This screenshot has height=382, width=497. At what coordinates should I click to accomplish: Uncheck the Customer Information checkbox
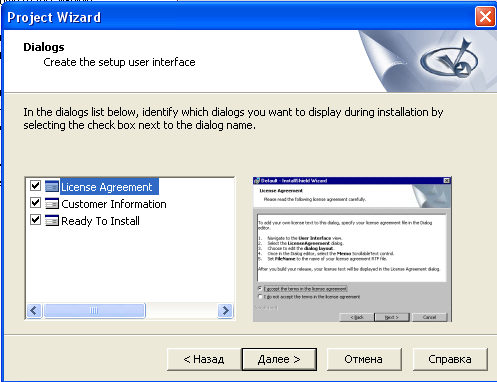tap(35, 203)
